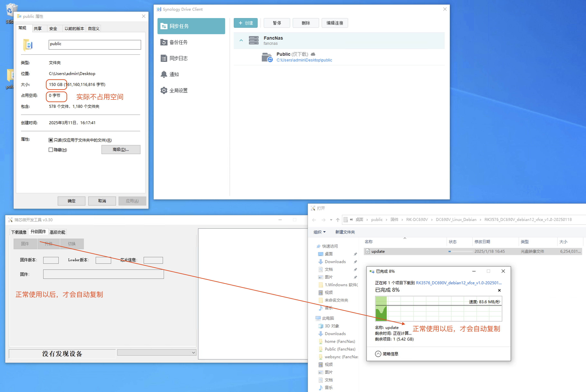The width and height of the screenshot is (586, 392).
Task: Open destination folder link in copy dialog
Action: pyautogui.click(x=459, y=283)
